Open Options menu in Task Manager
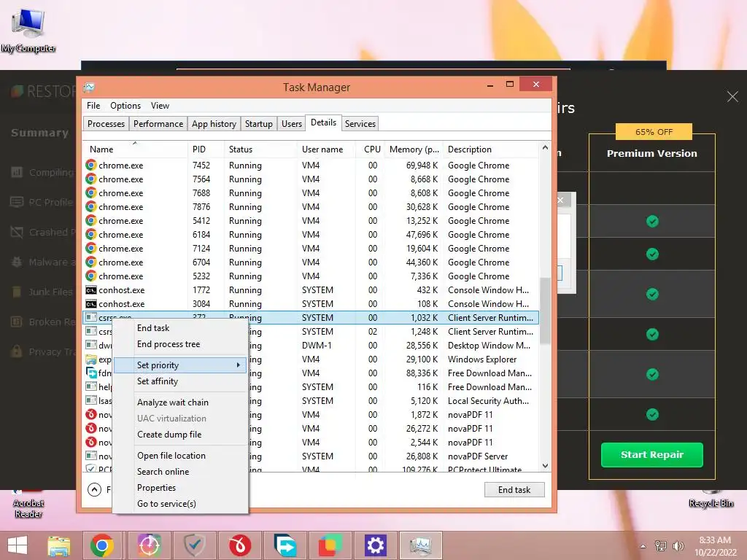 [x=125, y=105]
